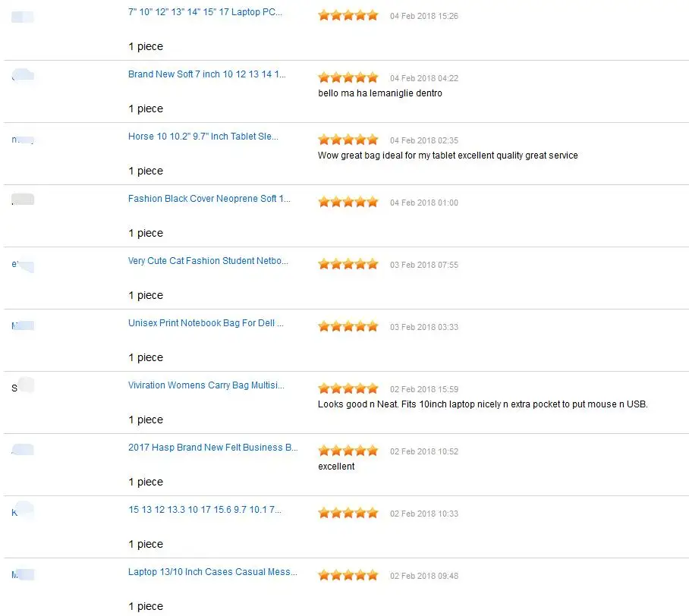Open 'Very Cute Cat Fashion Student Netbo...' link
This screenshot has height=616, width=689.
point(208,261)
